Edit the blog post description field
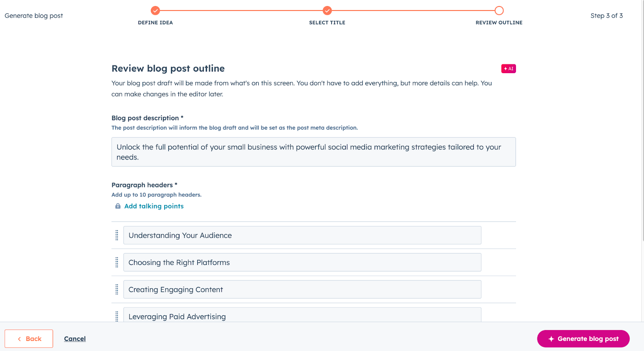The width and height of the screenshot is (644, 351). point(314,152)
